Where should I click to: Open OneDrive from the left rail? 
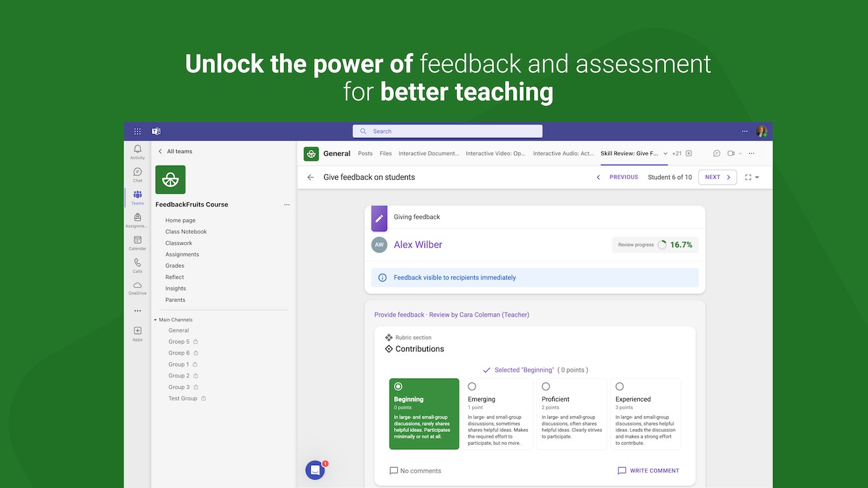tap(137, 288)
